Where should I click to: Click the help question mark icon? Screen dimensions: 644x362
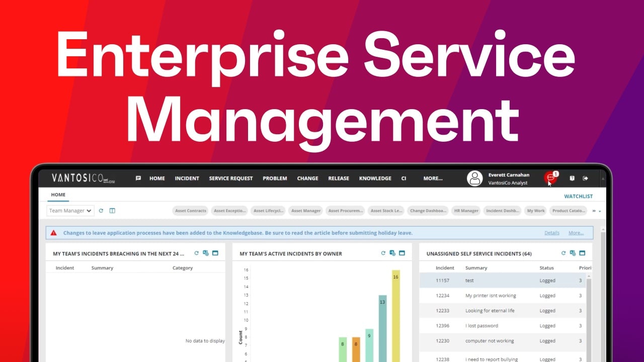point(572,178)
